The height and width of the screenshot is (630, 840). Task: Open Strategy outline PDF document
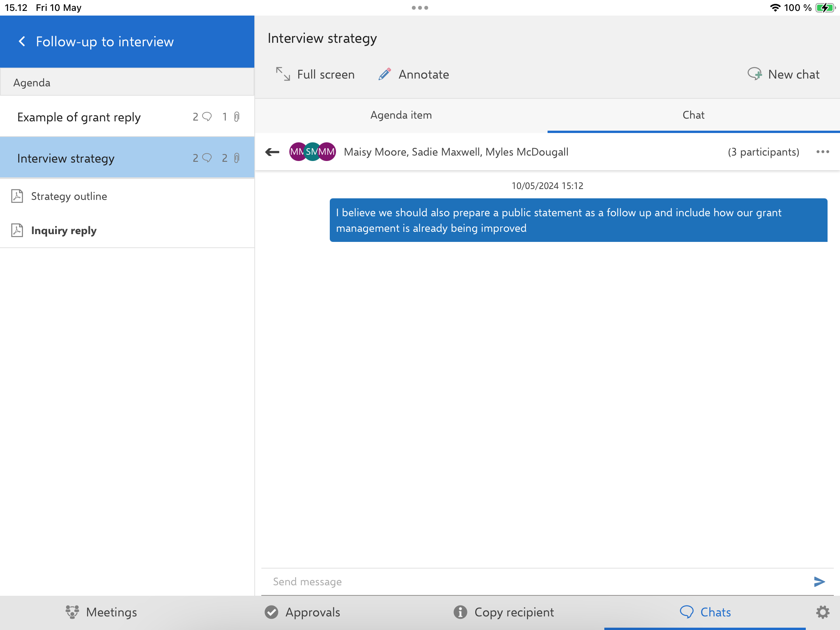[69, 196]
